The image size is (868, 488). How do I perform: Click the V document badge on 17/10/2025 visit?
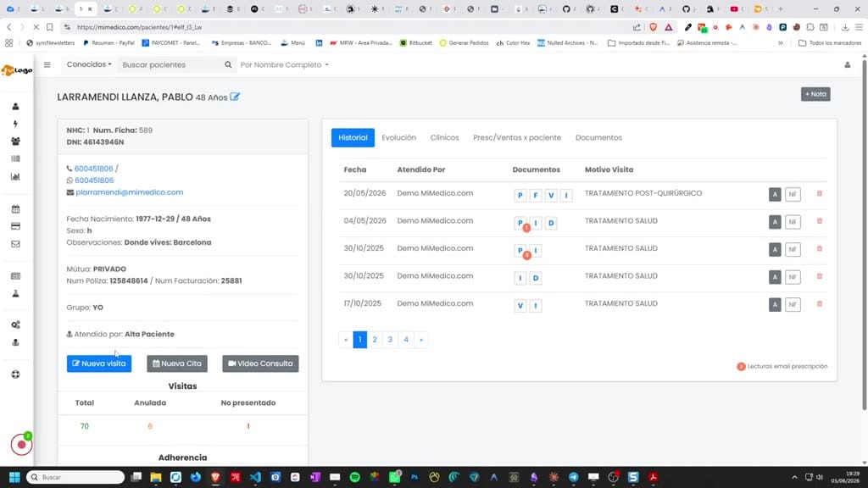(x=520, y=305)
